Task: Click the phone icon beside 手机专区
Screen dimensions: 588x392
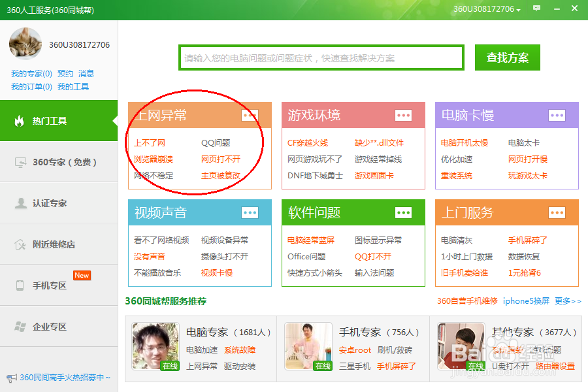Action: 20,286
